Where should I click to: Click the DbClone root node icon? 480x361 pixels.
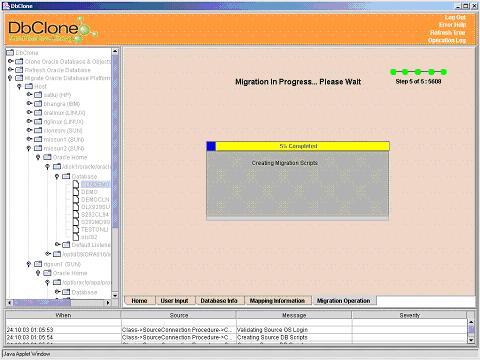tap(10, 53)
